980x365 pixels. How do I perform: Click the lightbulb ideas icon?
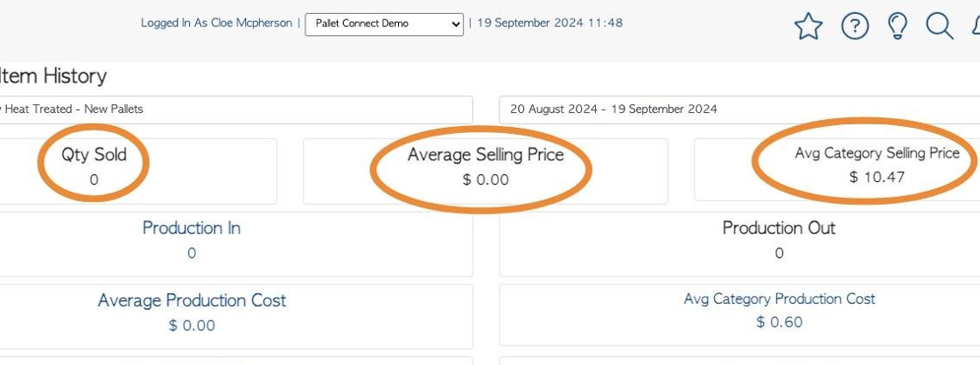pos(898,27)
